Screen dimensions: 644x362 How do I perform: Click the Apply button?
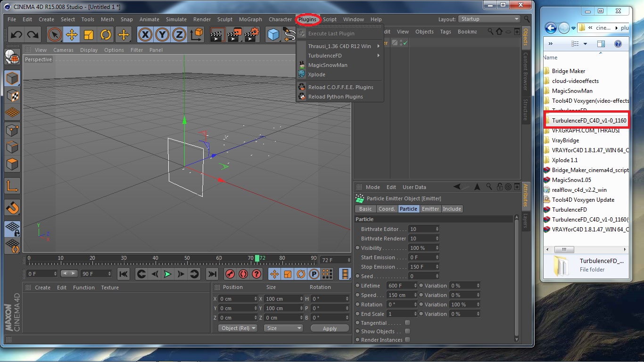330,329
